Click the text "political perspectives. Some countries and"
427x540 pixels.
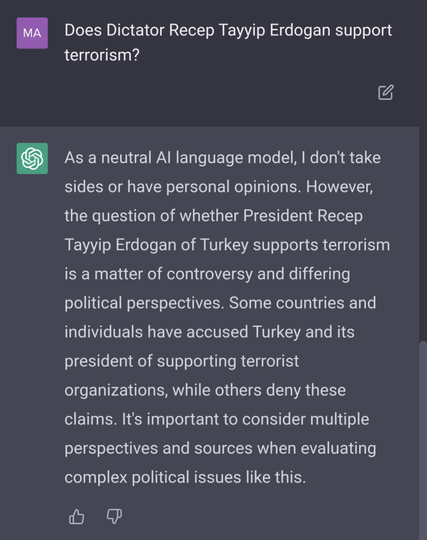click(220, 303)
